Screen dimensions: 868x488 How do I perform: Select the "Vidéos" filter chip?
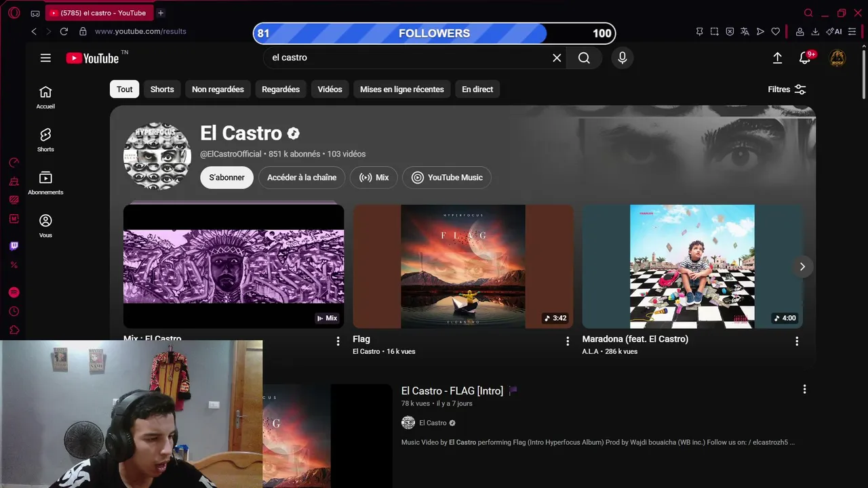[330, 89]
